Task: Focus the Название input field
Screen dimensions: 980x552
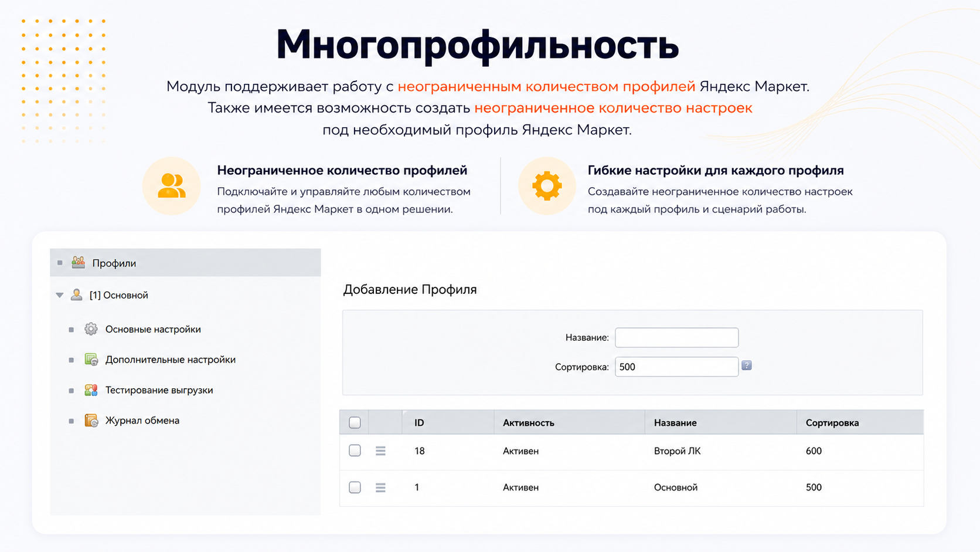Action: click(x=676, y=337)
